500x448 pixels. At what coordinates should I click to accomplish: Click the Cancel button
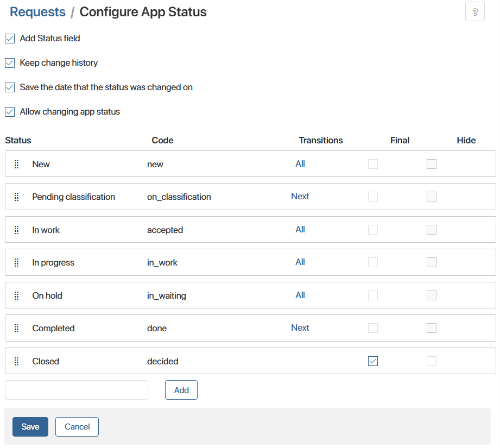(77, 427)
